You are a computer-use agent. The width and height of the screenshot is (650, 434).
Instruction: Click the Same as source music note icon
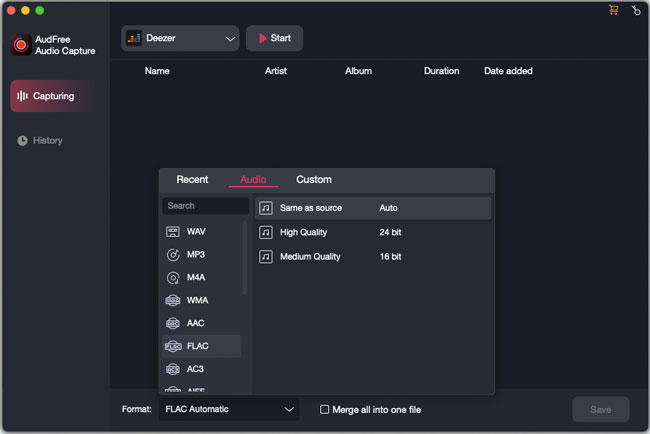266,208
